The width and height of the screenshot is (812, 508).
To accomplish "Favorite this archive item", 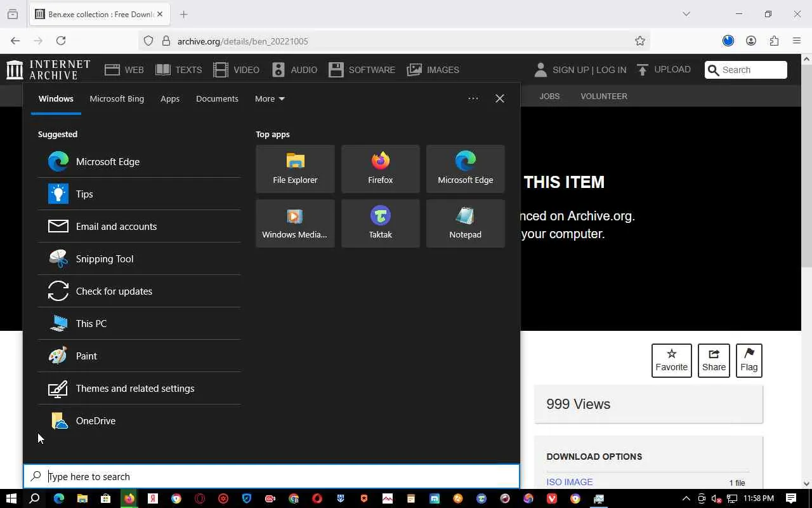I will pyautogui.click(x=671, y=360).
